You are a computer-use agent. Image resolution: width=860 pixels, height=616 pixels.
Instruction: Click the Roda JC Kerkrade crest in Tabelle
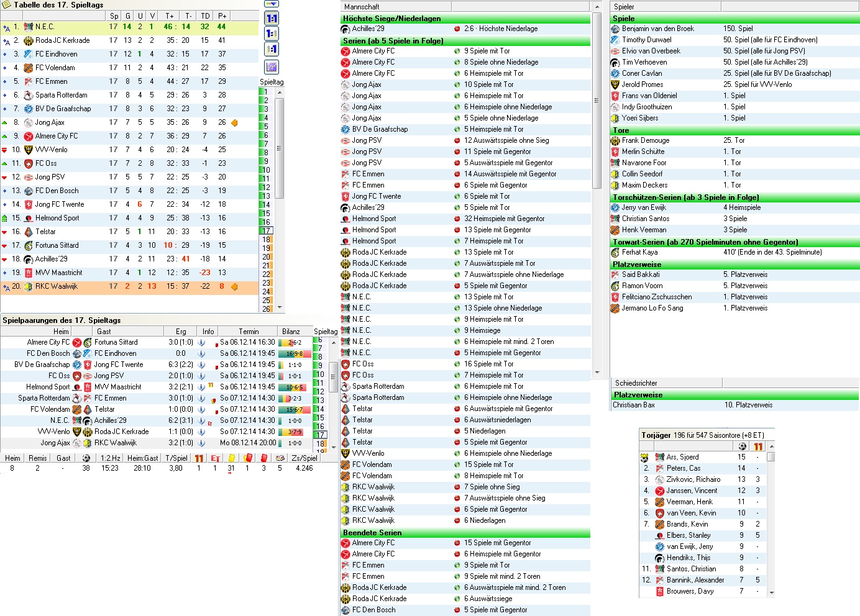[x=29, y=40]
